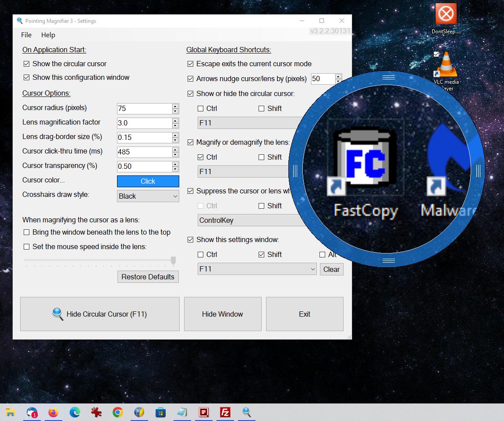
Task: Enable 'Set the mouse speed inside the lens'
Action: tap(27, 247)
